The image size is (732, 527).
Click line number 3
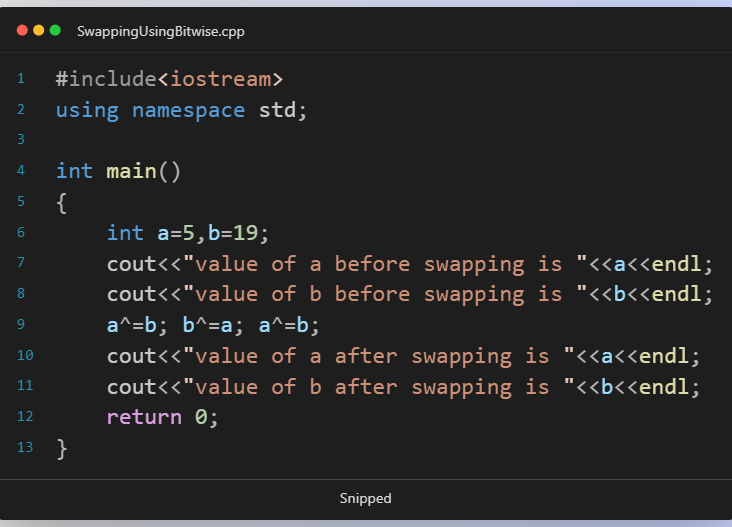[x=21, y=139]
